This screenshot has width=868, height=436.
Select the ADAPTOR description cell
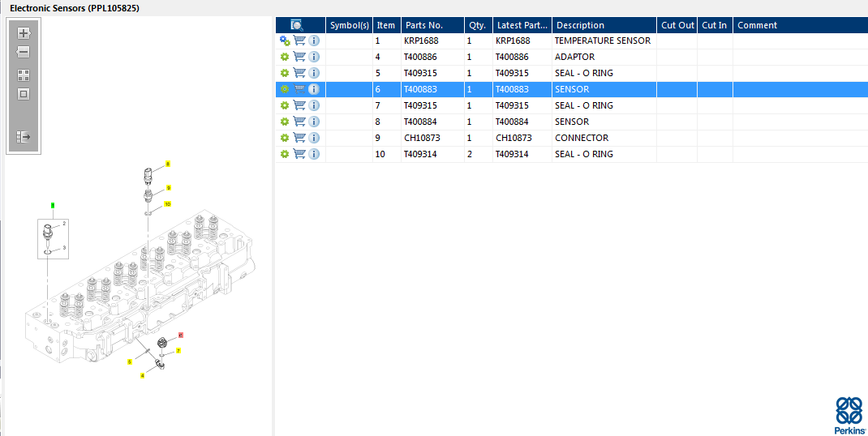pos(604,57)
